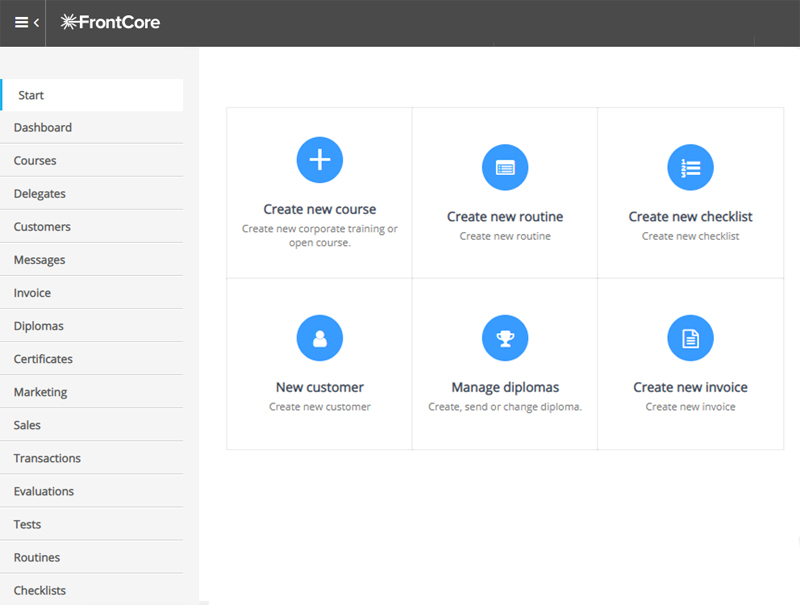
Task: Navigate to Invoice in the sidebar
Action: [x=32, y=293]
